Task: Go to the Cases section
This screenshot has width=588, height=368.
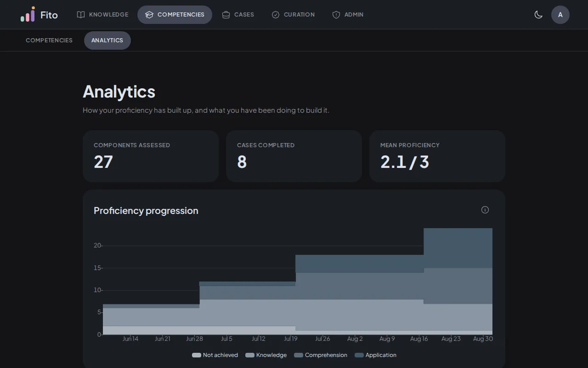Action: pyautogui.click(x=238, y=15)
